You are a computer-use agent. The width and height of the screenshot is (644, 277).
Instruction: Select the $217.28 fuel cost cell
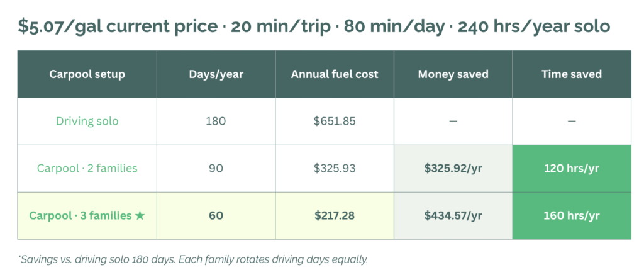[335, 216]
